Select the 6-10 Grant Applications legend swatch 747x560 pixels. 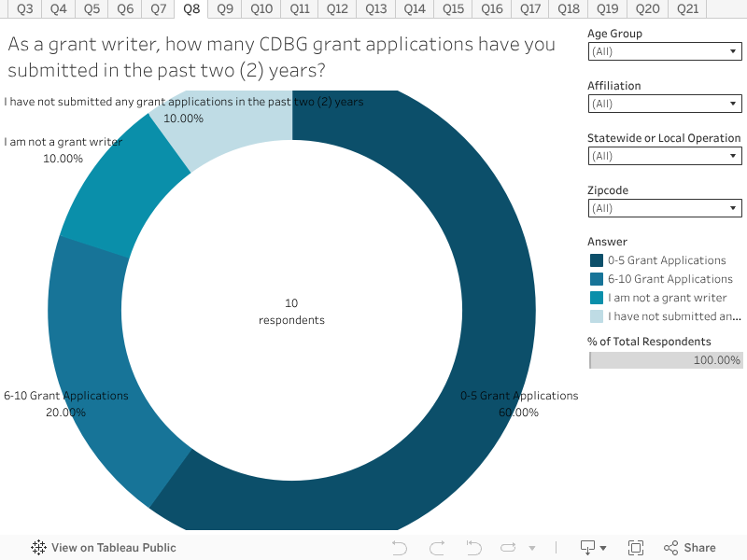[x=597, y=279]
